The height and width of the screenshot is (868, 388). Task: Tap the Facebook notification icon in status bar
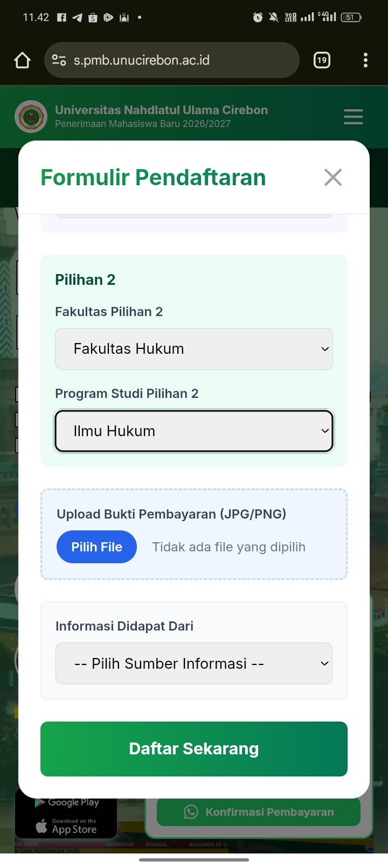(61, 18)
